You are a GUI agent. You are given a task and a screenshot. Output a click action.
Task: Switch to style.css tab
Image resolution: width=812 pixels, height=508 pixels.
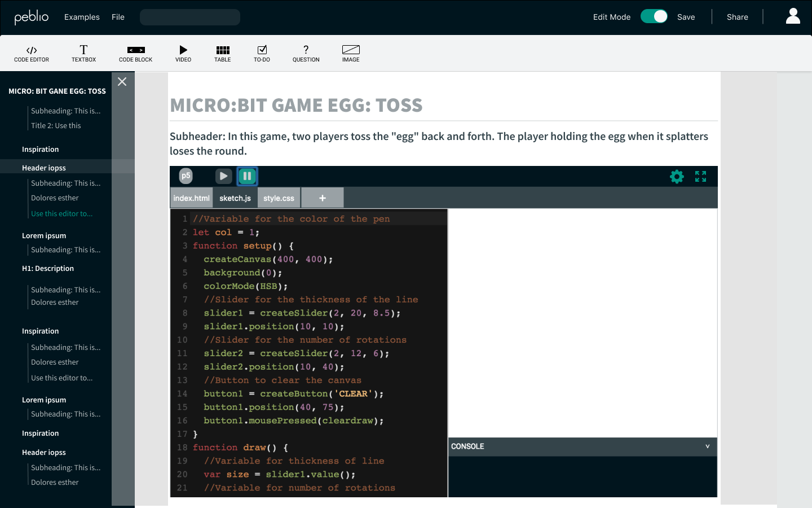279,198
